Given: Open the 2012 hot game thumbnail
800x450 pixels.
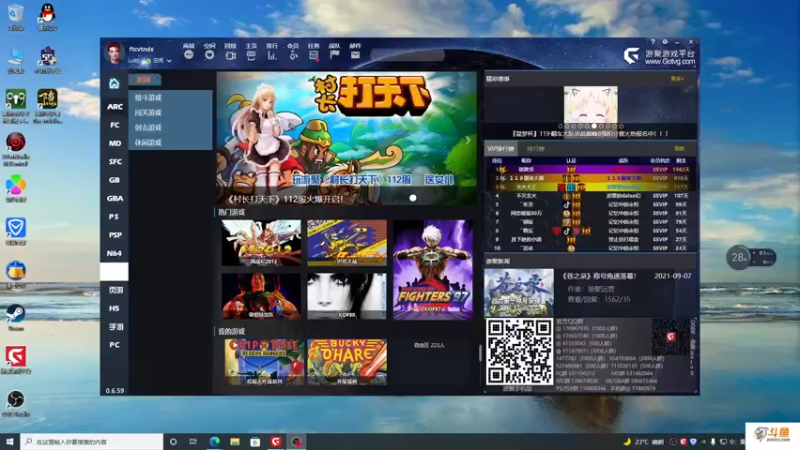Looking at the screenshot, I should pyautogui.click(x=261, y=243).
